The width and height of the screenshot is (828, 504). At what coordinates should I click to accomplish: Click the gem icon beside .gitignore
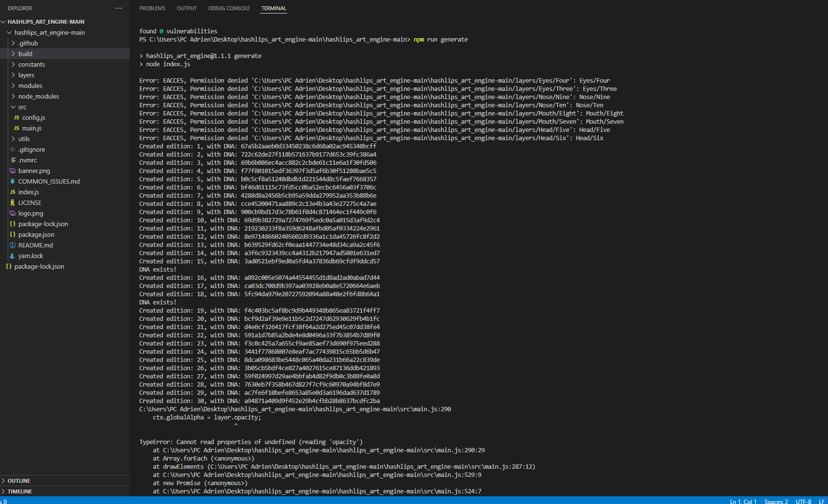(13, 149)
